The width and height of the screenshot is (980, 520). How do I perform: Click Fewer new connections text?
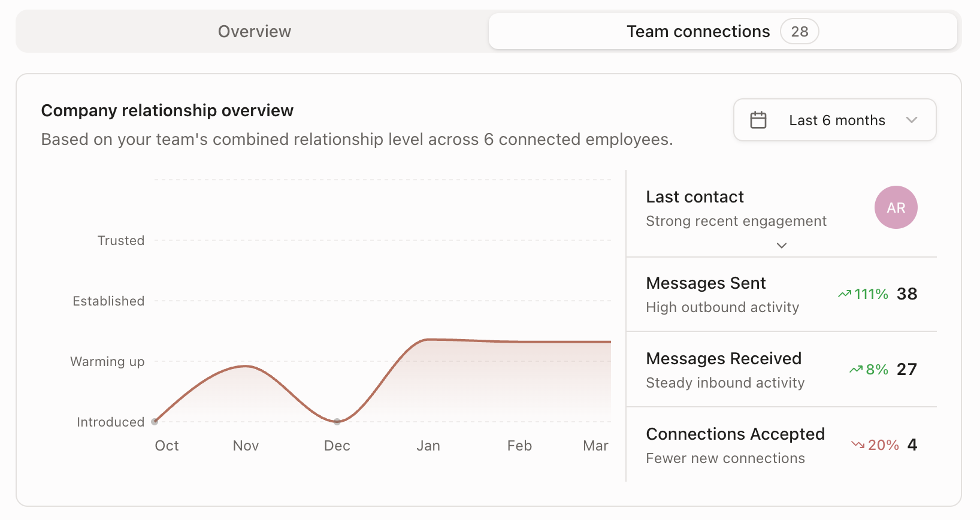coord(725,458)
